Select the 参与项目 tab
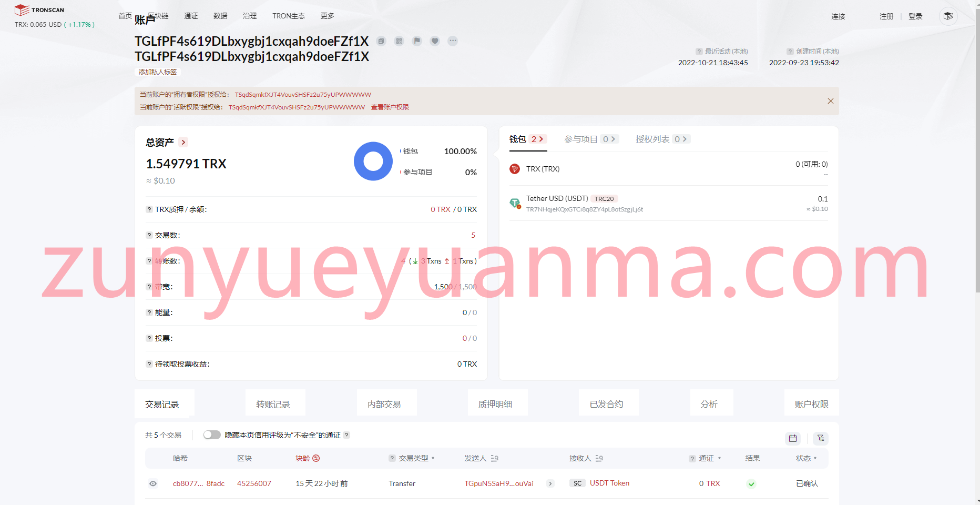Screen dimensions: 980x505 pos(591,139)
